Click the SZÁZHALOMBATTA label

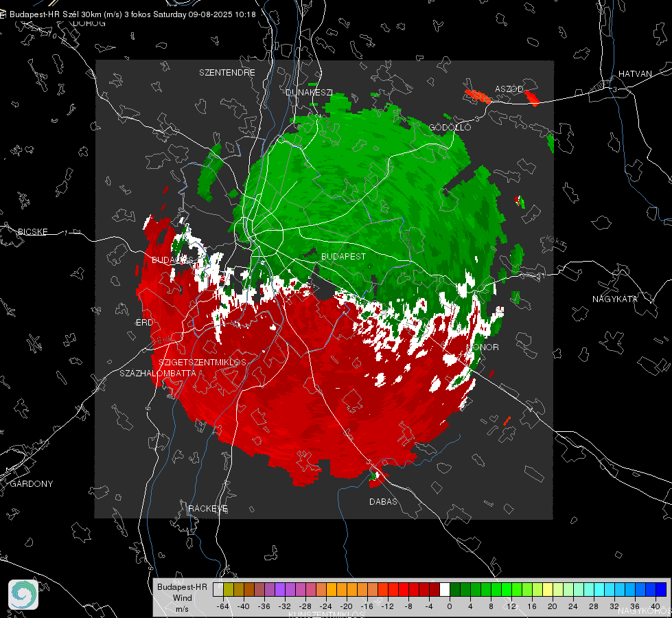coord(158,373)
